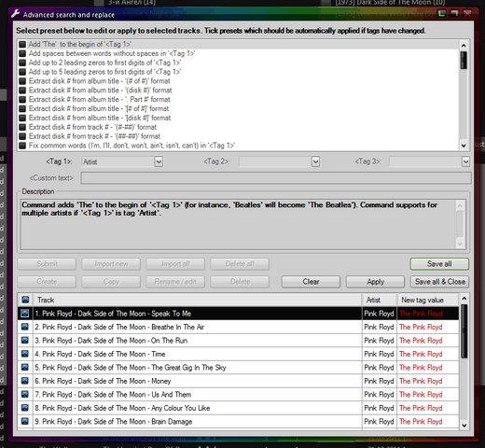Tick the preset Add 'The' to the begin
Screen dimensions: 485x448
point(22,44)
